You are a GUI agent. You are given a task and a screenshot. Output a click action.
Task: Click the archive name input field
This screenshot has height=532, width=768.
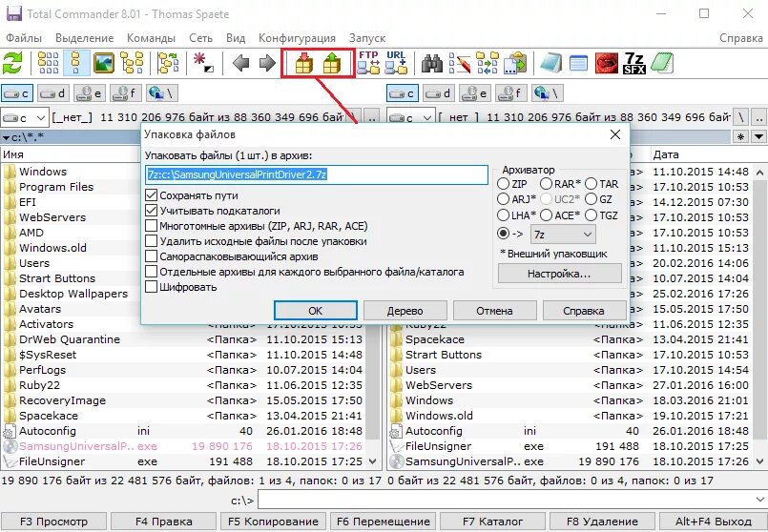point(317,174)
